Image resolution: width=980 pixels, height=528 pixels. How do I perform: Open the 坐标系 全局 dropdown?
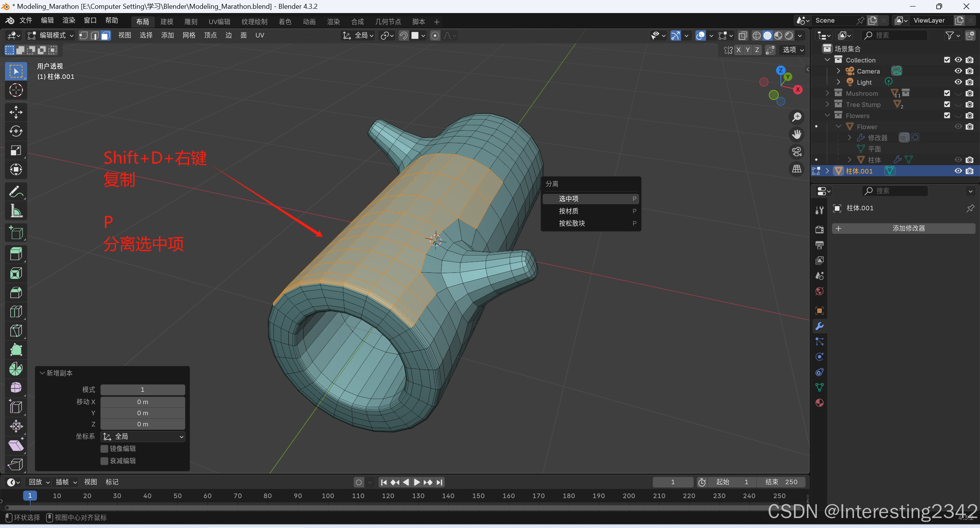(x=143, y=437)
